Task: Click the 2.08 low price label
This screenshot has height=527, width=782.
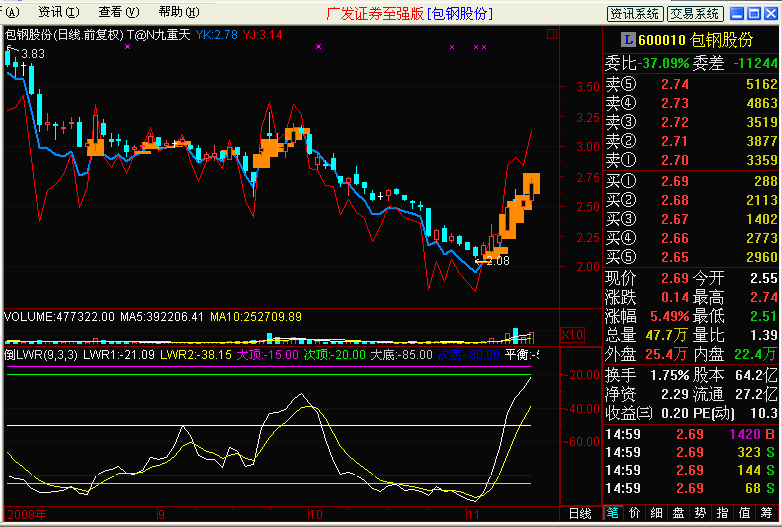Action: (498, 260)
